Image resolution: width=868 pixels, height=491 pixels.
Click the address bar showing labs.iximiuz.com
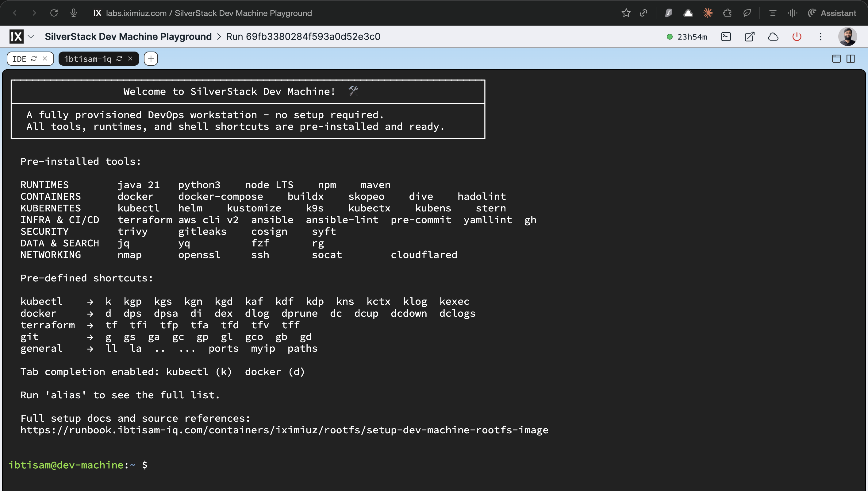[x=209, y=13]
